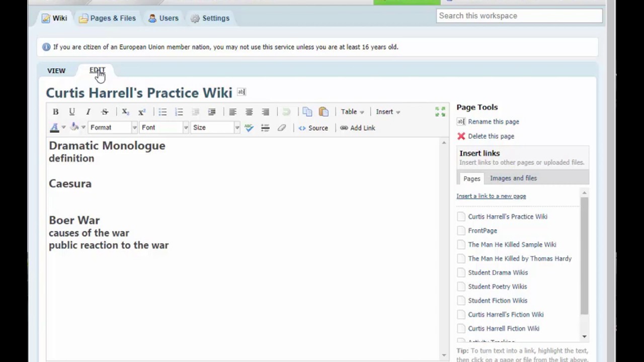
Task: Open the Insert dropdown menu
Action: pyautogui.click(x=388, y=112)
